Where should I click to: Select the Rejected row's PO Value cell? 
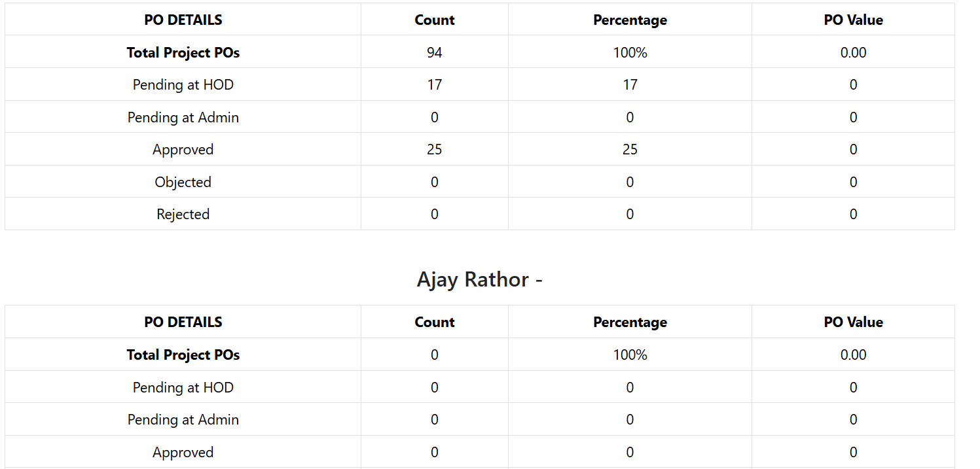coord(853,214)
